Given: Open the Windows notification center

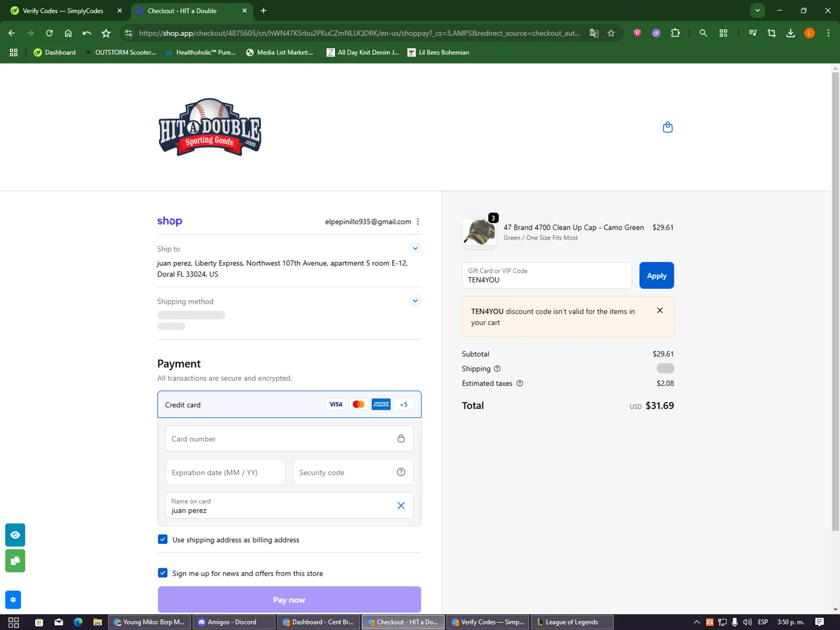Looking at the screenshot, I should tap(819, 622).
